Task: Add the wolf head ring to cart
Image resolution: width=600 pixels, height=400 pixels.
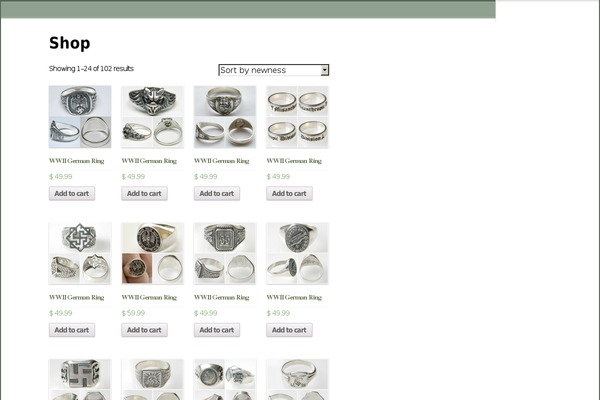Action: pyautogui.click(x=144, y=193)
